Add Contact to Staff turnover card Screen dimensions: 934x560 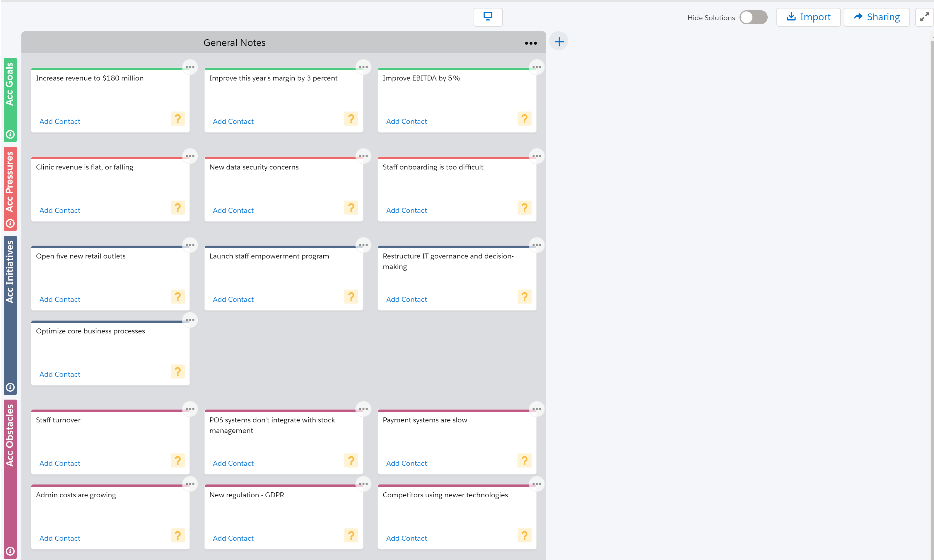pos(60,463)
